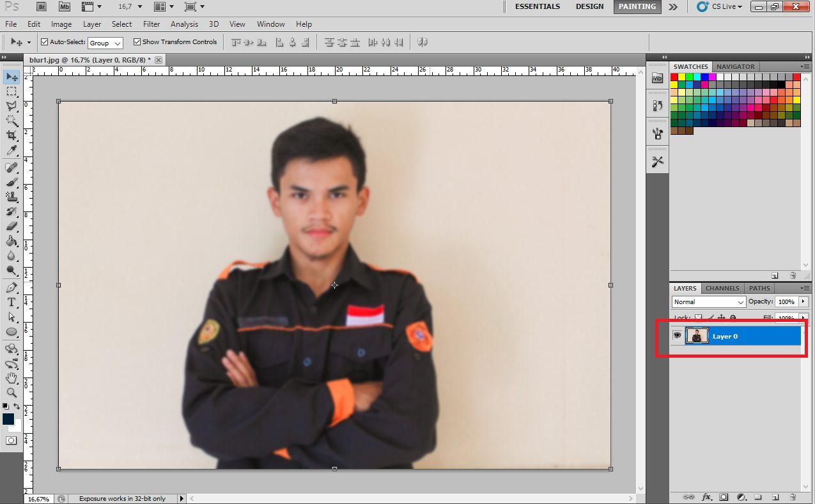Select the Magic Wand tool

coord(12,121)
